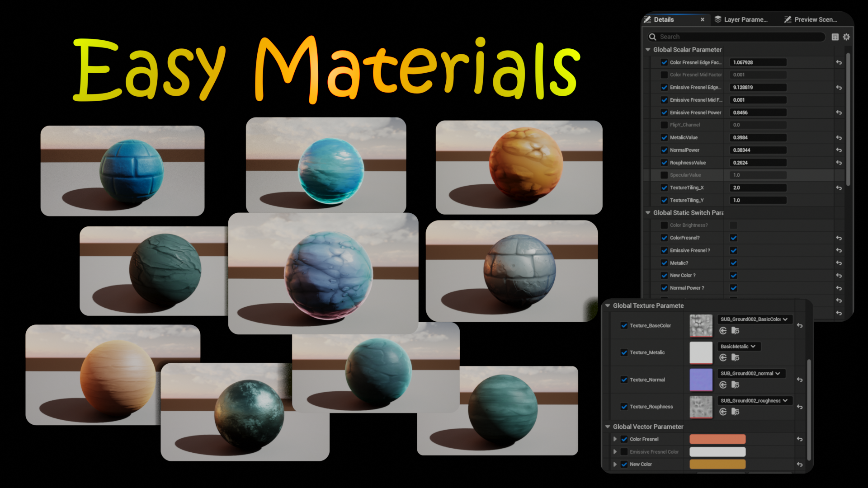Viewport: 868px width, 488px height.
Task: Reset New Color vector to default
Action: (800, 465)
